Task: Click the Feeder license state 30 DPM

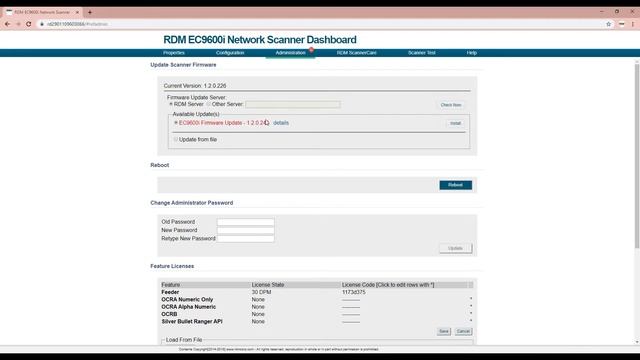Action: [261, 292]
